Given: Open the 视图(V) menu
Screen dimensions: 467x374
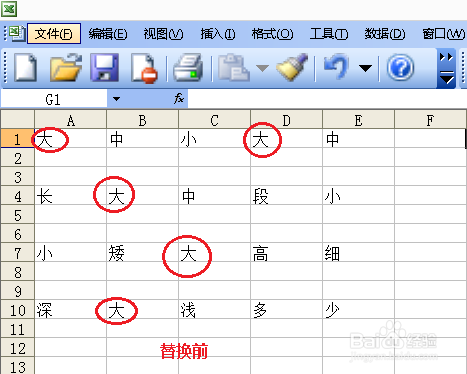Looking at the screenshot, I should coord(163,34).
